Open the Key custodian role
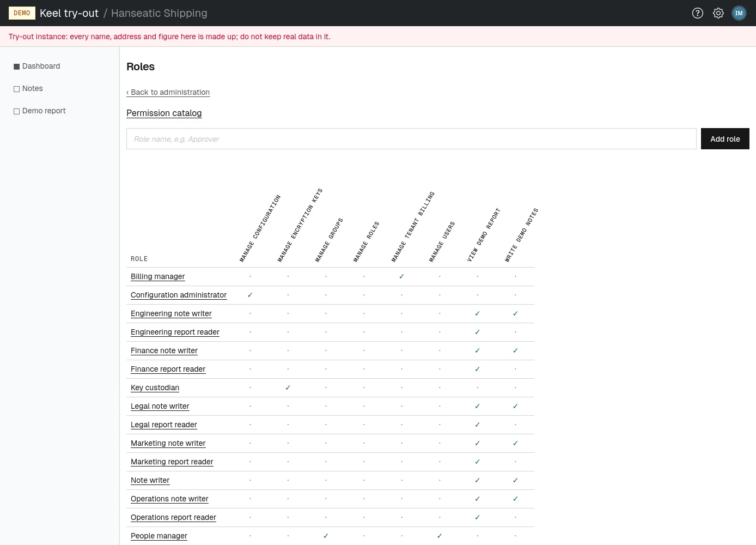Image resolution: width=756 pixels, height=545 pixels. tap(155, 387)
